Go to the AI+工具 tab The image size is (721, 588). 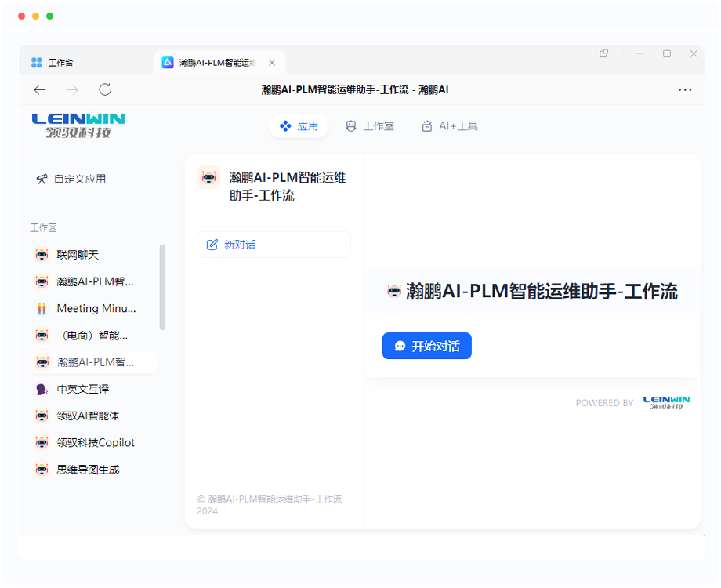(x=449, y=126)
